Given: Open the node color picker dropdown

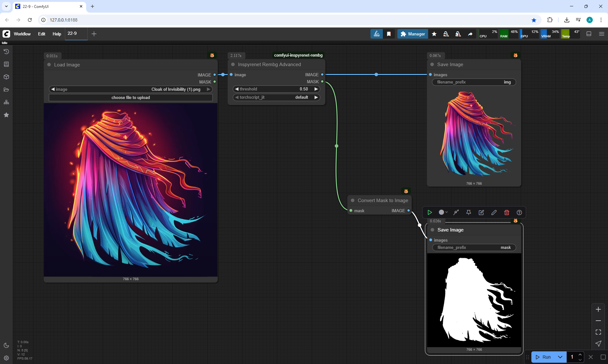Looking at the screenshot, I should [443, 213].
